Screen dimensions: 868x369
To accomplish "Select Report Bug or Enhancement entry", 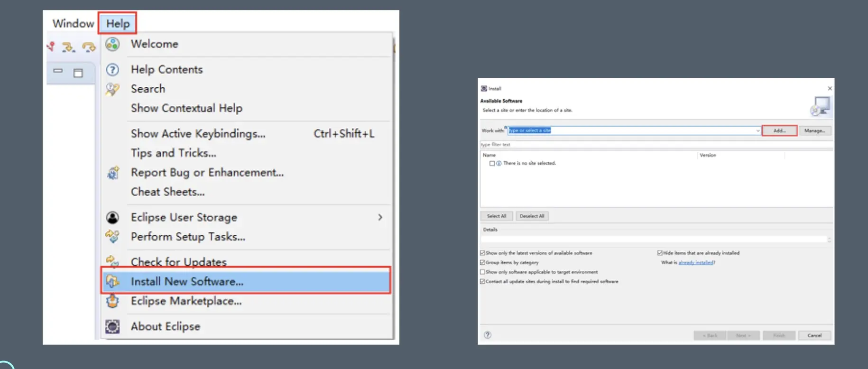I will pos(207,173).
